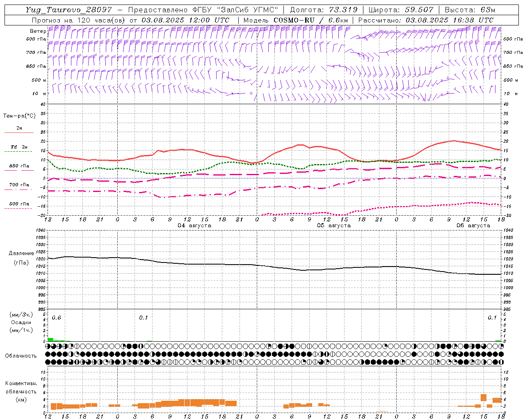Click the (мм/3ч.) unit label
Viewport: 525px width, 420px height.
(21, 315)
